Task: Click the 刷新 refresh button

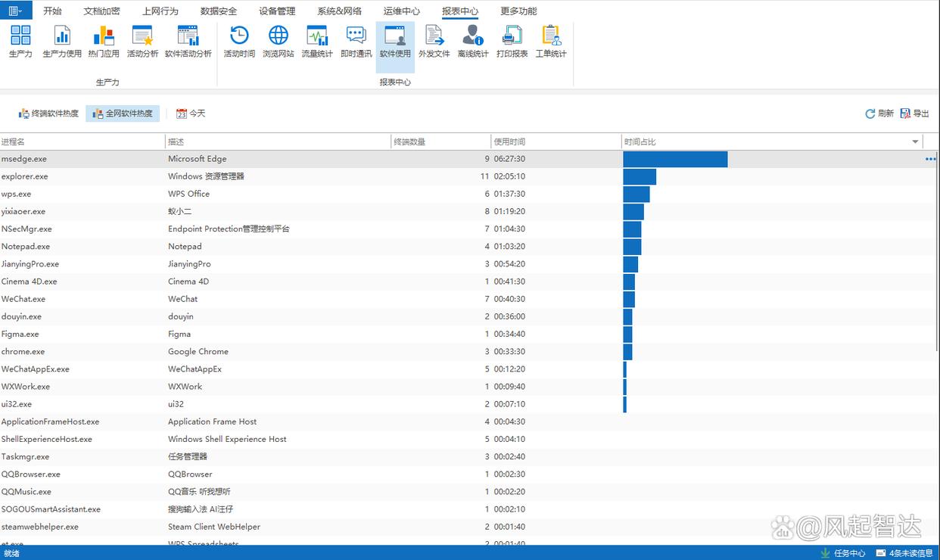Action: [879, 114]
